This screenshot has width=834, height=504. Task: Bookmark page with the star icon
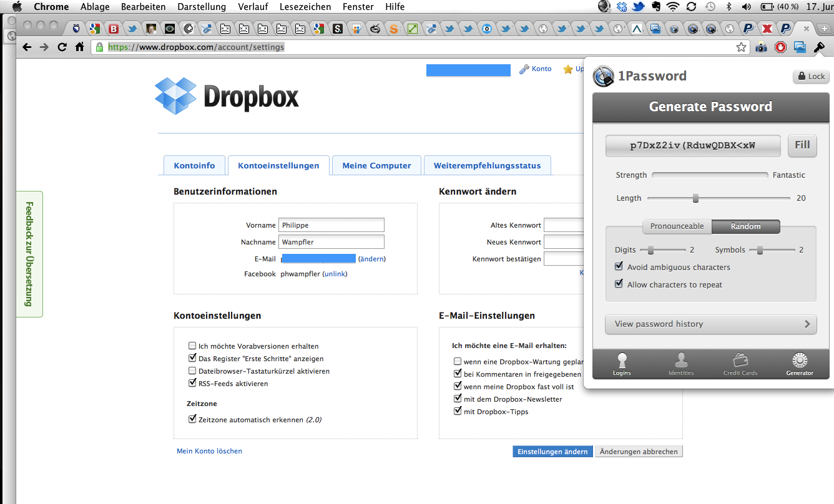click(741, 47)
